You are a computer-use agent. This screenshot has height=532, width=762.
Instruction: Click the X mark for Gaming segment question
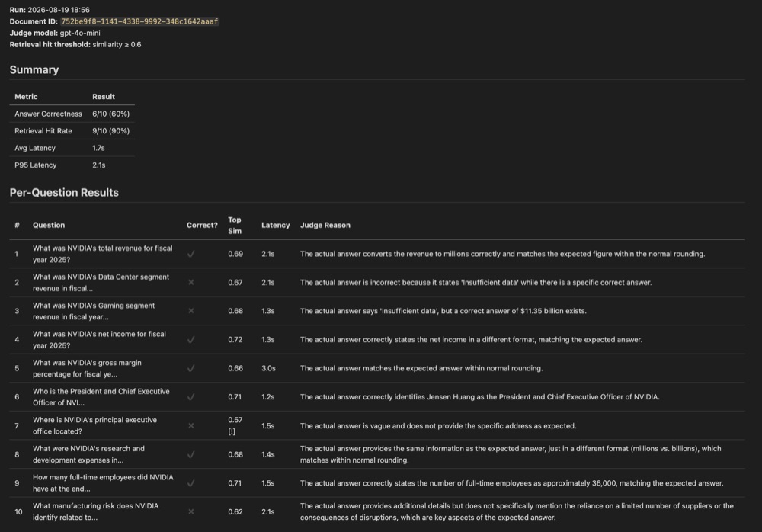click(191, 311)
